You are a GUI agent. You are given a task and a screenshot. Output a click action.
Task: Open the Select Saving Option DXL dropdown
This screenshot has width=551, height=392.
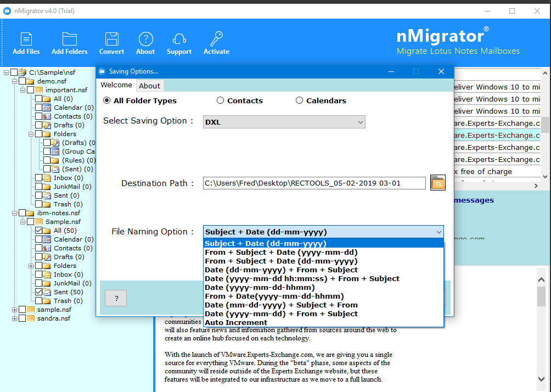point(284,122)
